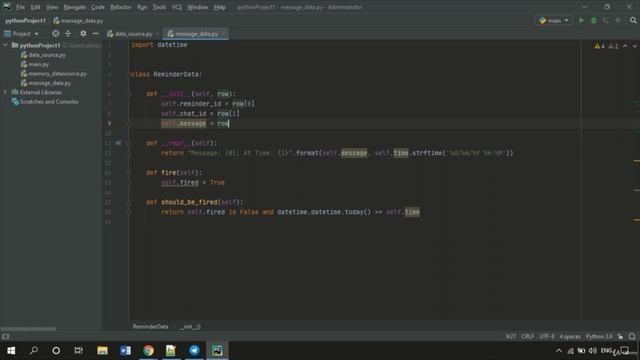Open Windows taskbar search

tap(34, 351)
